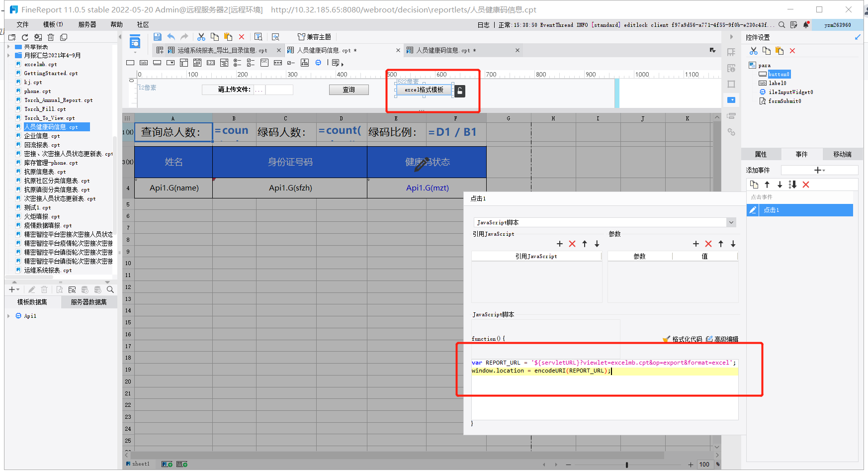Image resolution: width=868 pixels, height=474 pixels.
Task: Insert a password field widget
Action: coord(278,63)
